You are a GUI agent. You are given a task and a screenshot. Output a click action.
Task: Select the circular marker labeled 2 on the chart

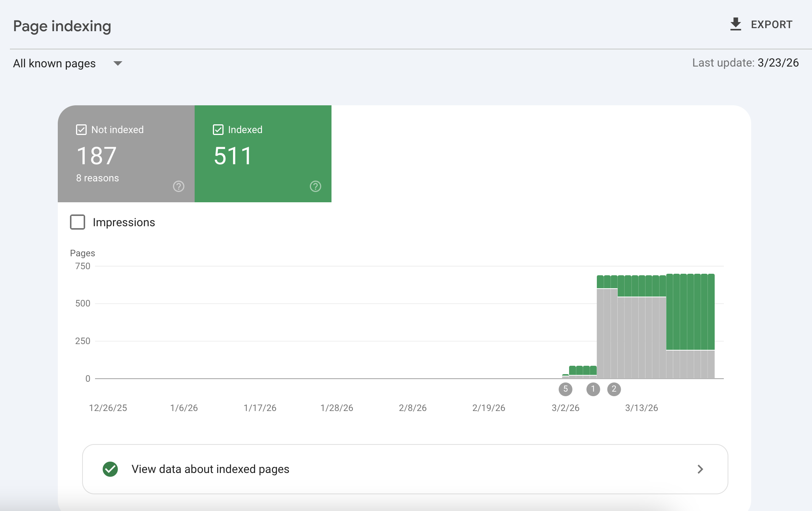click(x=615, y=389)
